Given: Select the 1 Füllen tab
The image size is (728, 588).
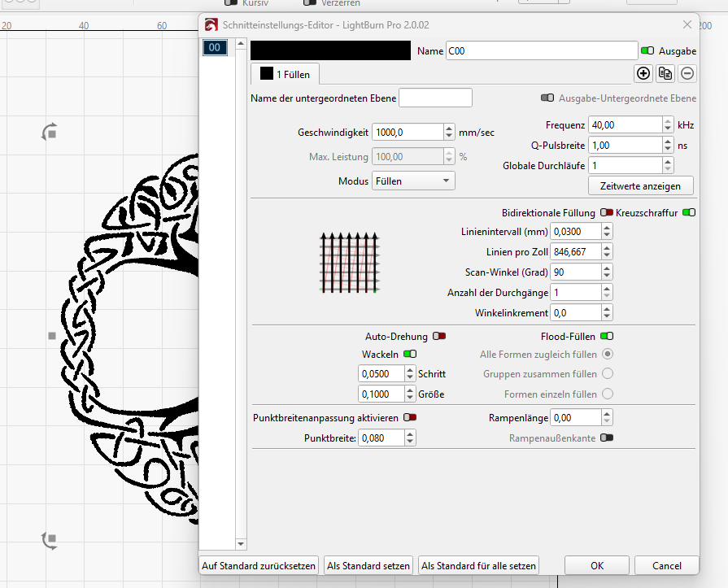Looking at the screenshot, I should click(x=286, y=74).
